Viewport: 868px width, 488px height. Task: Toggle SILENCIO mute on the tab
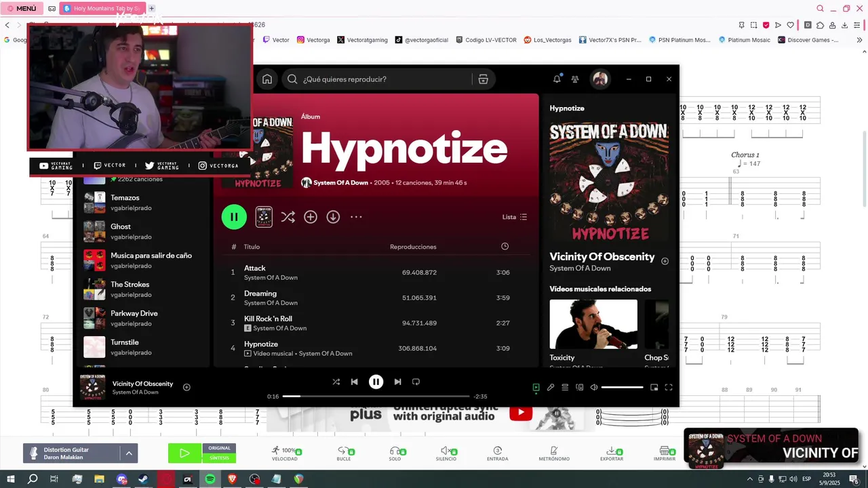446,453
